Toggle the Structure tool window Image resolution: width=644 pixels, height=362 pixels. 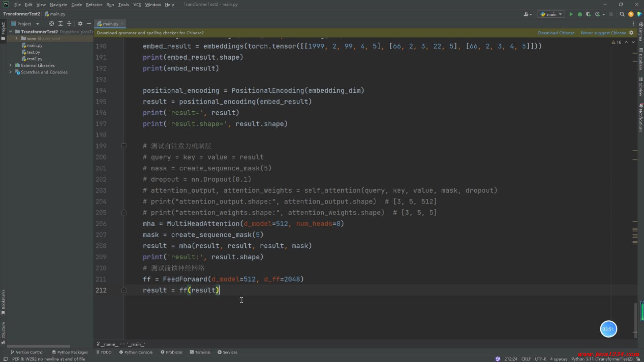(x=3, y=332)
